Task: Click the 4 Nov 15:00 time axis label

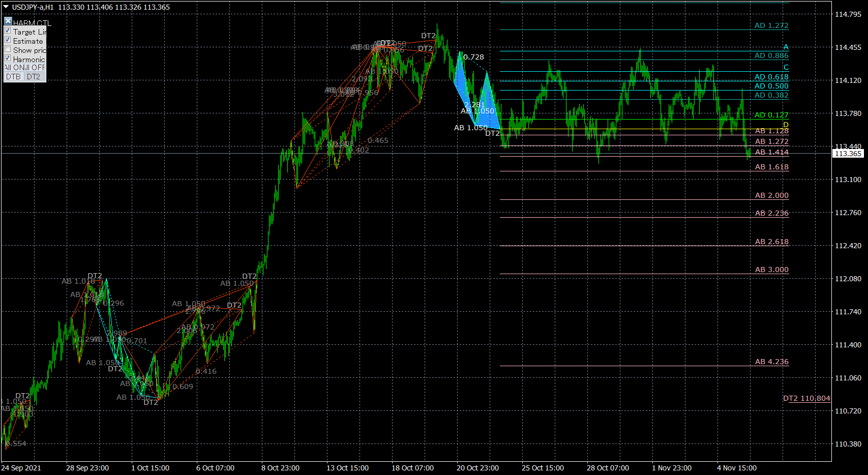Action: point(737,468)
